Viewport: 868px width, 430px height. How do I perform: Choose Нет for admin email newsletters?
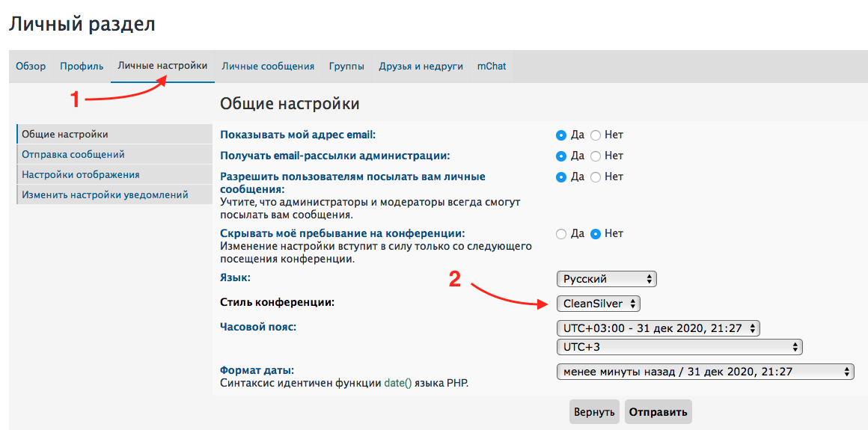click(596, 156)
